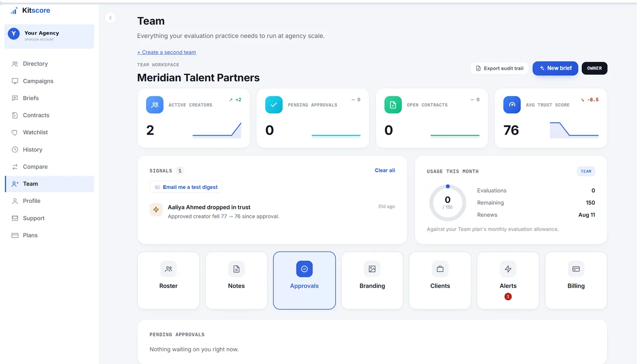The height and width of the screenshot is (364, 637).
Task: Click the Compare arrows icon
Action: 15,167
